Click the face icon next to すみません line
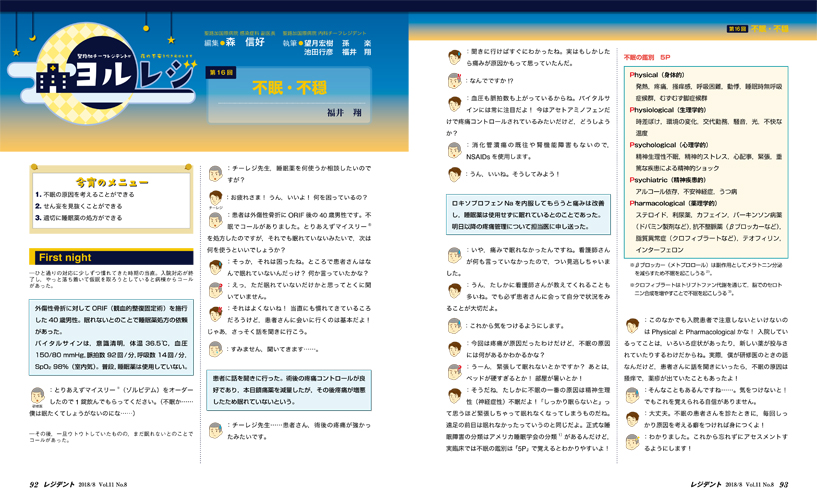The image size is (817, 500). tap(214, 350)
